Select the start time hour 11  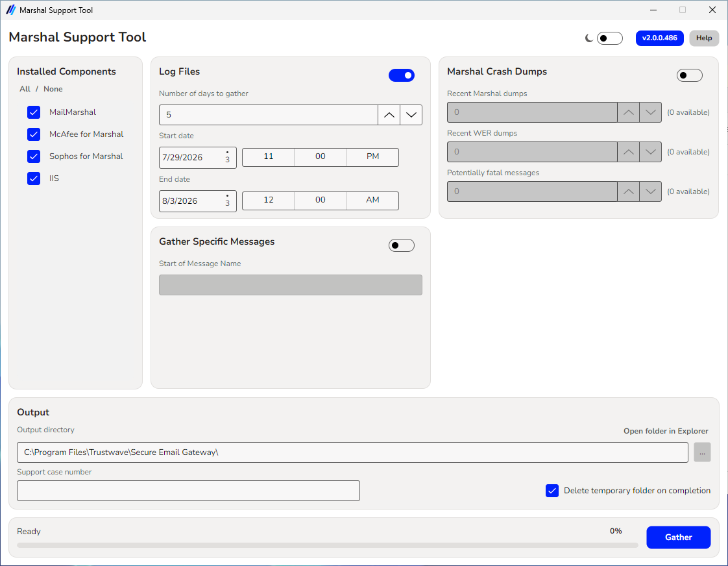click(269, 157)
